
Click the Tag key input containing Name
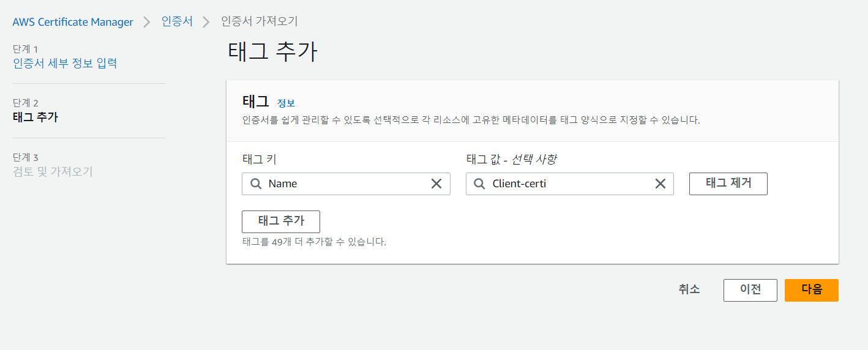coord(346,184)
